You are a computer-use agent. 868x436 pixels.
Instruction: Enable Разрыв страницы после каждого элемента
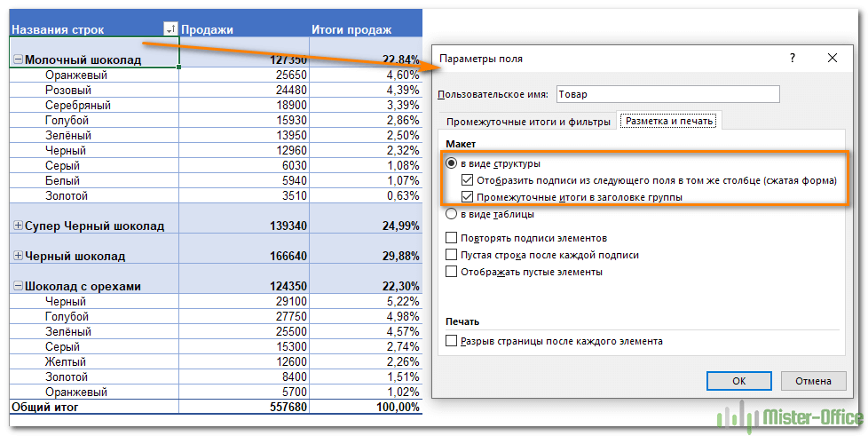tap(452, 341)
